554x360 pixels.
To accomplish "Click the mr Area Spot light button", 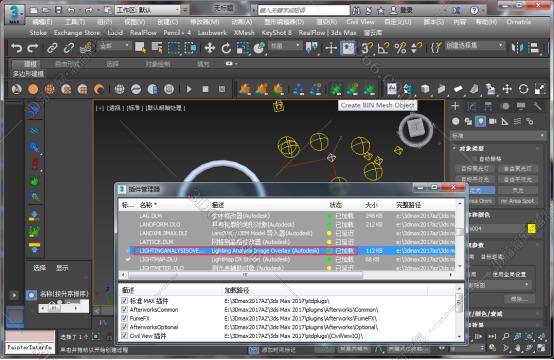I will point(518,201).
